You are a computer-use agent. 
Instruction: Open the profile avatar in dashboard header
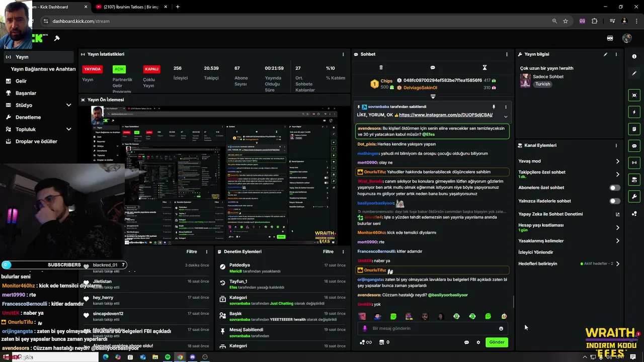pyautogui.click(x=627, y=38)
